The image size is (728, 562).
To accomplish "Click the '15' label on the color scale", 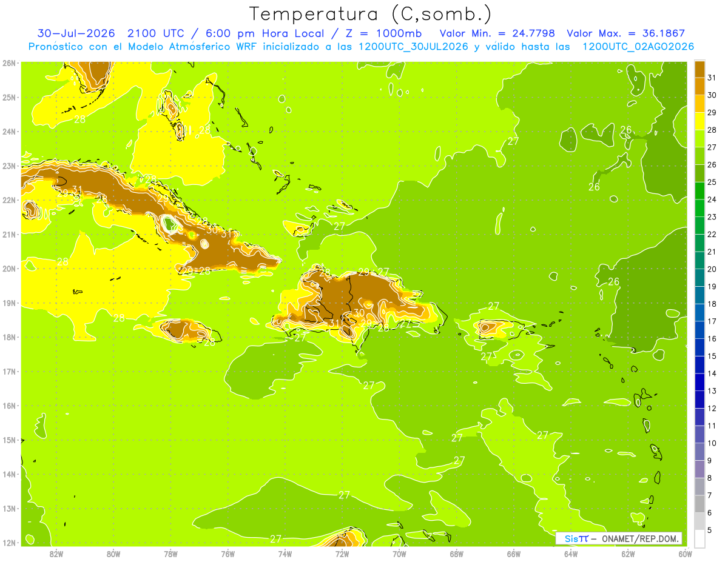I will [712, 356].
